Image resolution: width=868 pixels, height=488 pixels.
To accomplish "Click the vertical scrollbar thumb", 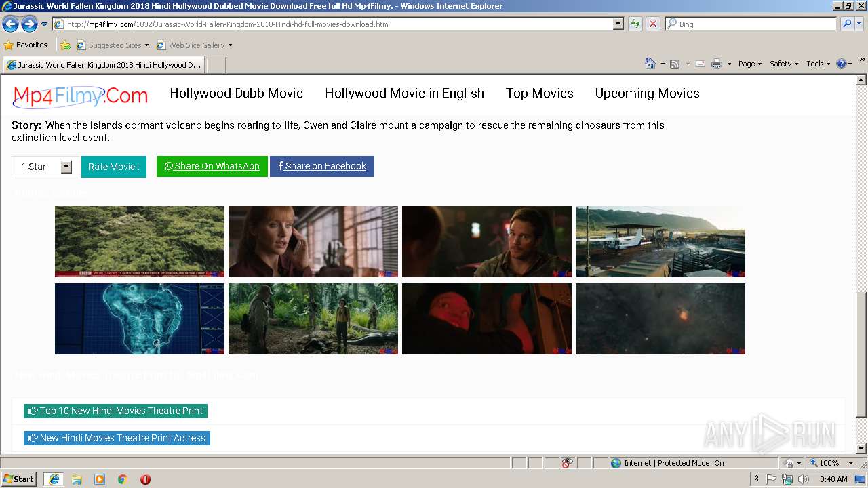I will 861,354.
